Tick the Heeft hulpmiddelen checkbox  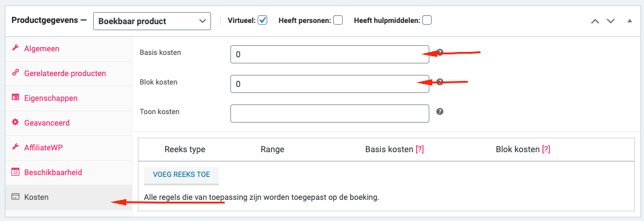[x=427, y=20]
